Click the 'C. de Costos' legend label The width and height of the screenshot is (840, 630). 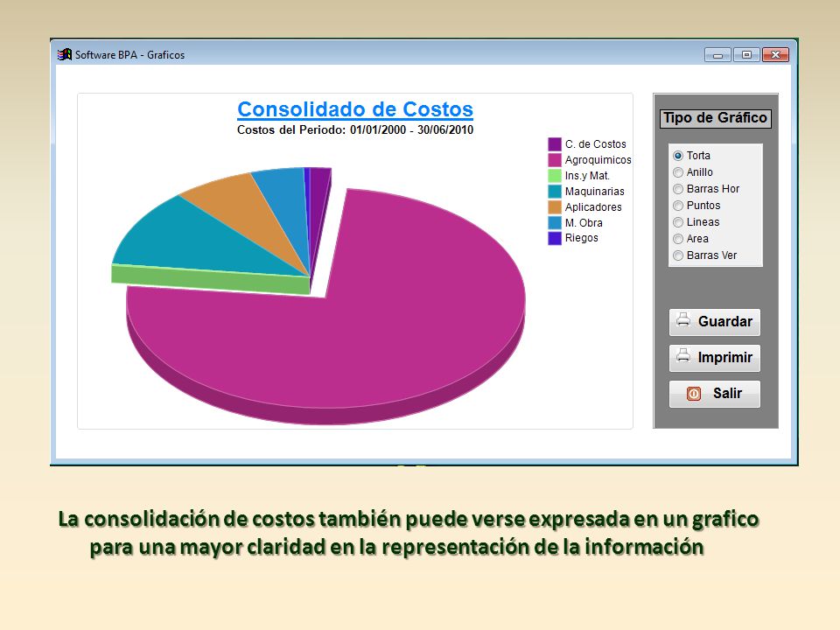pyautogui.click(x=595, y=144)
